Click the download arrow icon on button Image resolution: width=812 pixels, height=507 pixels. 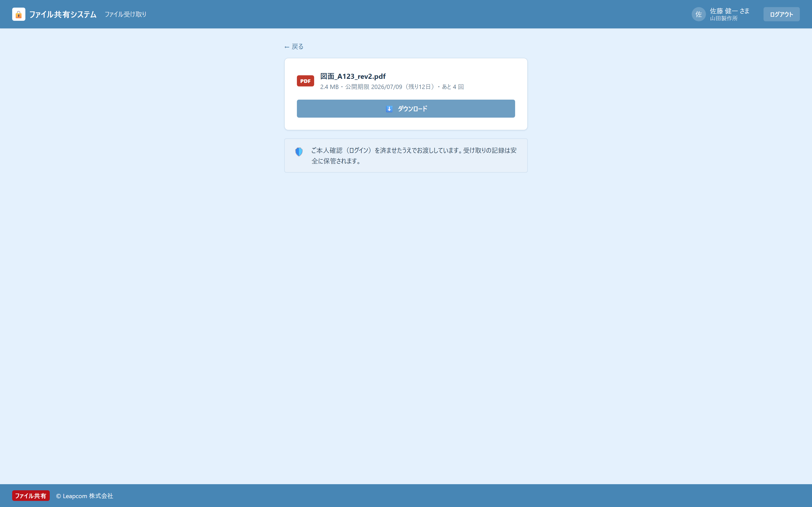[x=389, y=109]
